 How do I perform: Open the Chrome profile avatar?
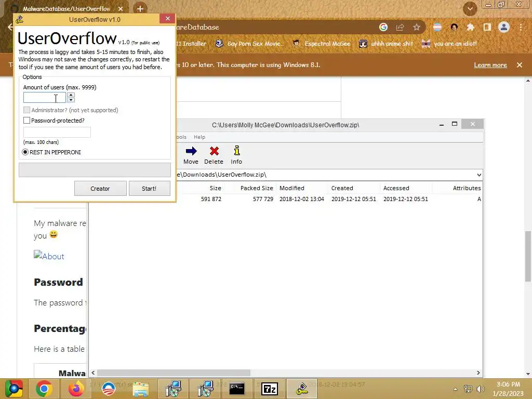[x=504, y=27]
